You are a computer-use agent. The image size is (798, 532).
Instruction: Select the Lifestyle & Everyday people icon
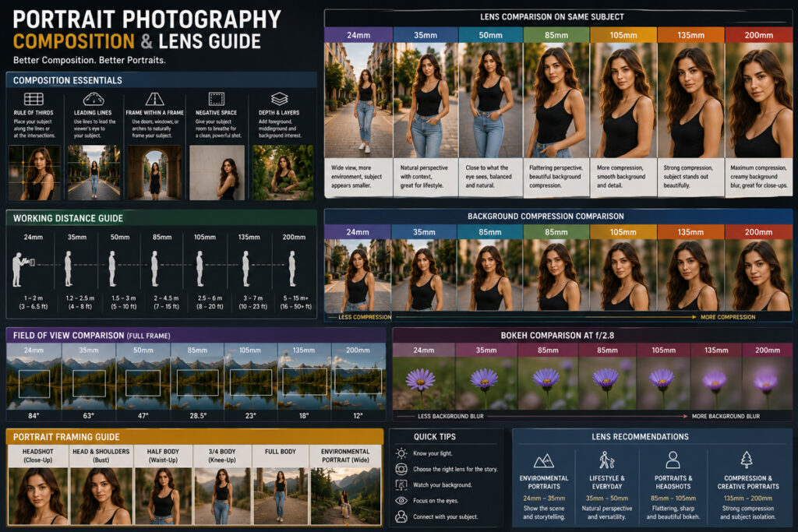[x=606, y=460]
